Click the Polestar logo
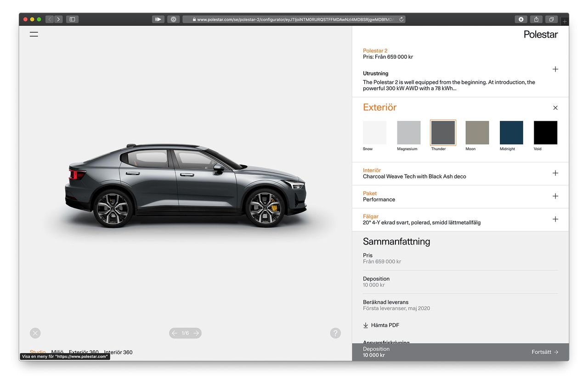 [x=541, y=34]
